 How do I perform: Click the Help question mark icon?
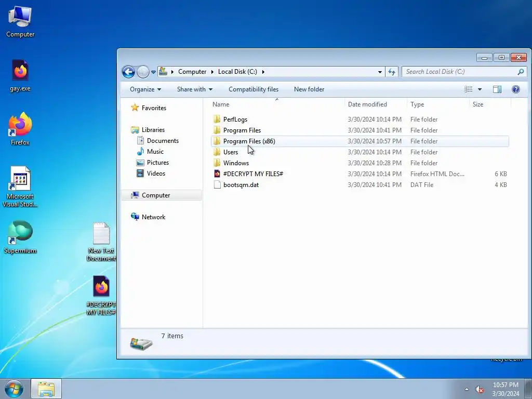[516, 89]
